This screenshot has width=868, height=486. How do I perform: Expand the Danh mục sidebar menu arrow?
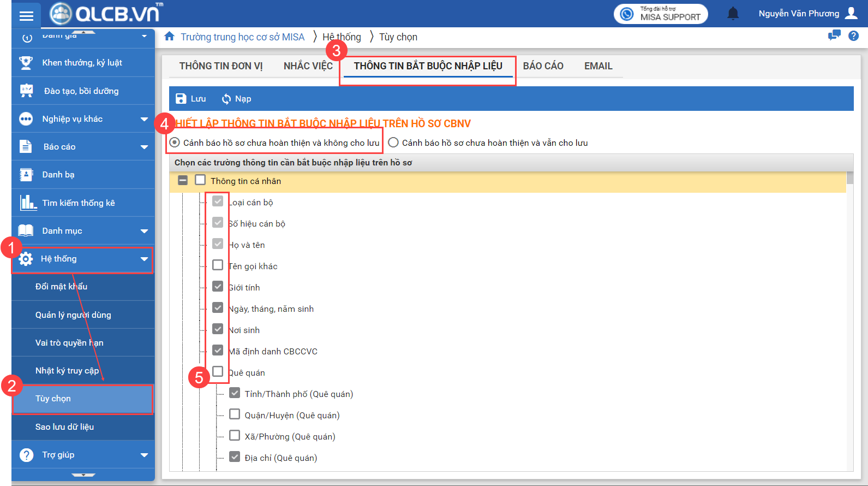[144, 231]
